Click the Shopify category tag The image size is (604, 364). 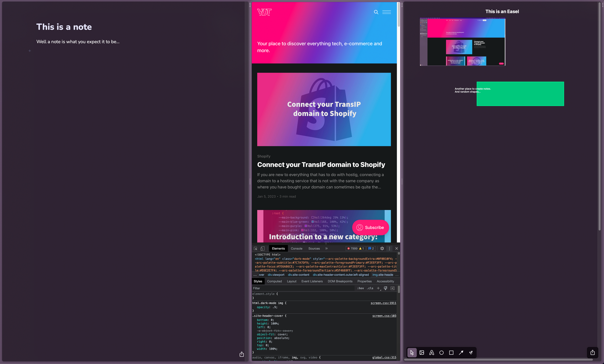pyautogui.click(x=264, y=156)
